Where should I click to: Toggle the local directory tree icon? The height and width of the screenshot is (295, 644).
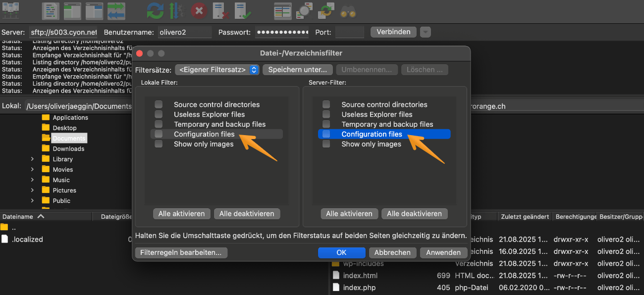[72, 11]
